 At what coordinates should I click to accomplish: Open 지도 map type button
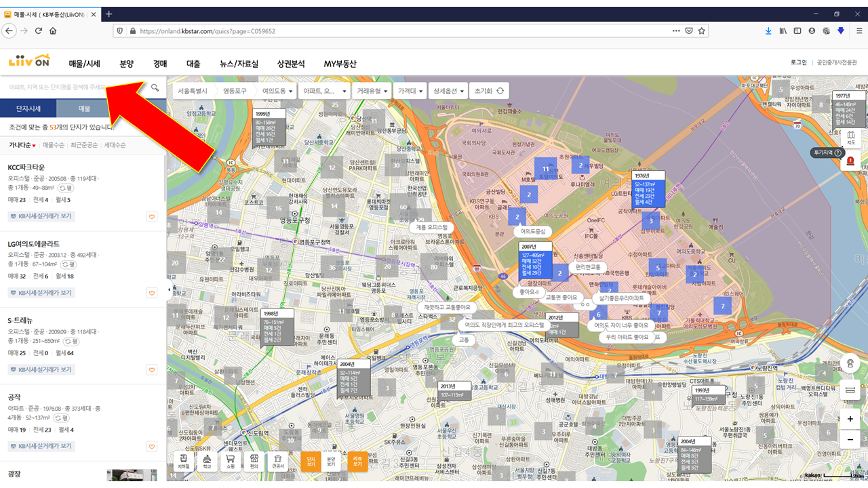coord(850,138)
